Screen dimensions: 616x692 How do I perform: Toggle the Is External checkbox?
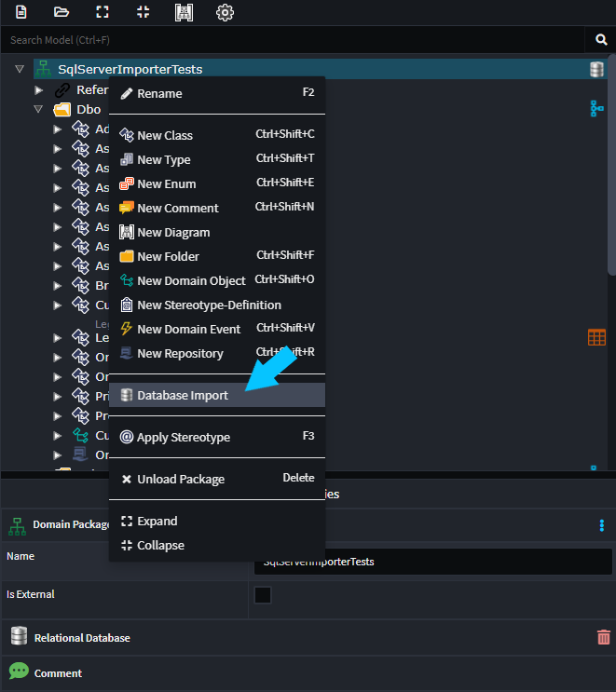point(263,595)
